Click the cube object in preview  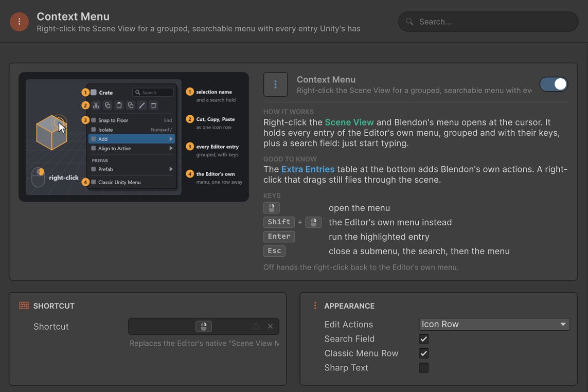[51, 133]
